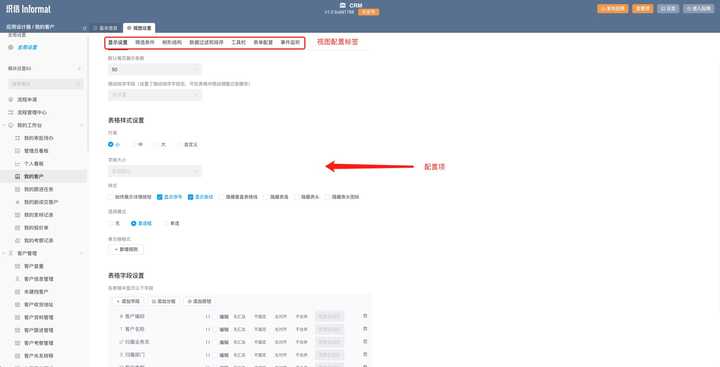Click the 流程管理中心 sidebar icon
This screenshot has width=720, height=367.
pos(11,113)
